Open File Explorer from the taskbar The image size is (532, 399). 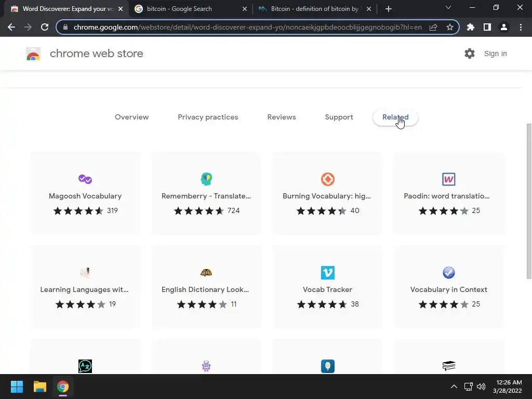[39, 387]
